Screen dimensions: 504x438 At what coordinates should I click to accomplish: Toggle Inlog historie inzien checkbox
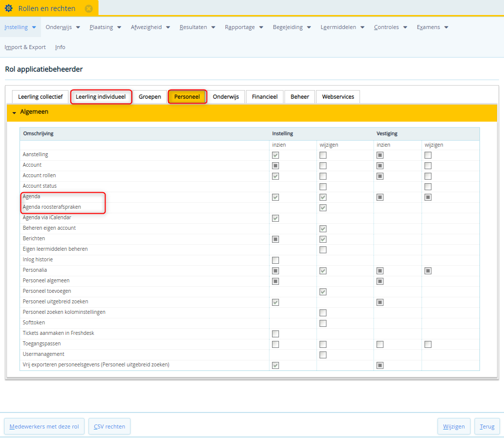(275, 260)
